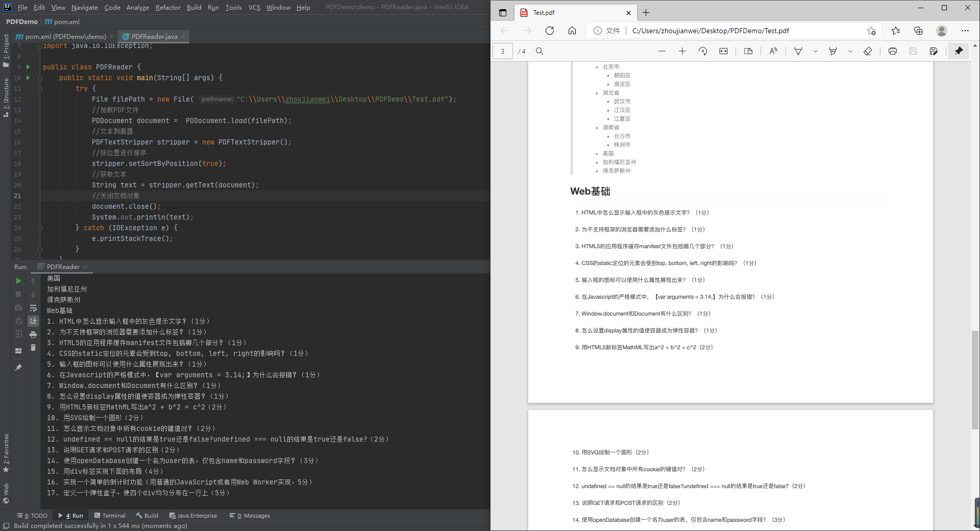Switch to the pom.xml editor tab
Viewport: 980px width, 531px height.
click(x=63, y=36)
